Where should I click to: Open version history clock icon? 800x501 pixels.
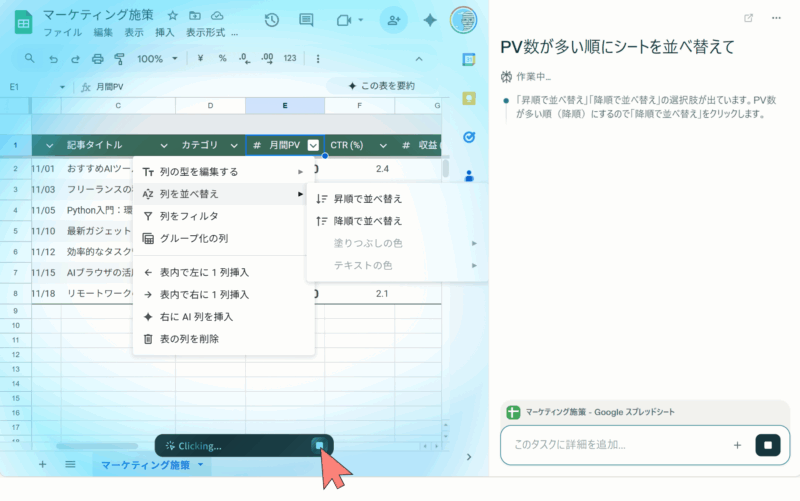coord(272,20)
